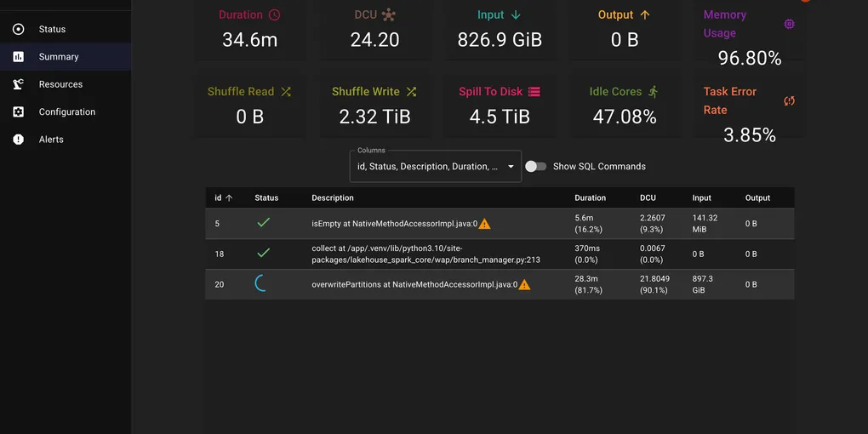Click the 21.8049 (90.1%) DCU cell
Image resolution: width=868 pixels, height=434 pixels.
[x=655, y=284]
